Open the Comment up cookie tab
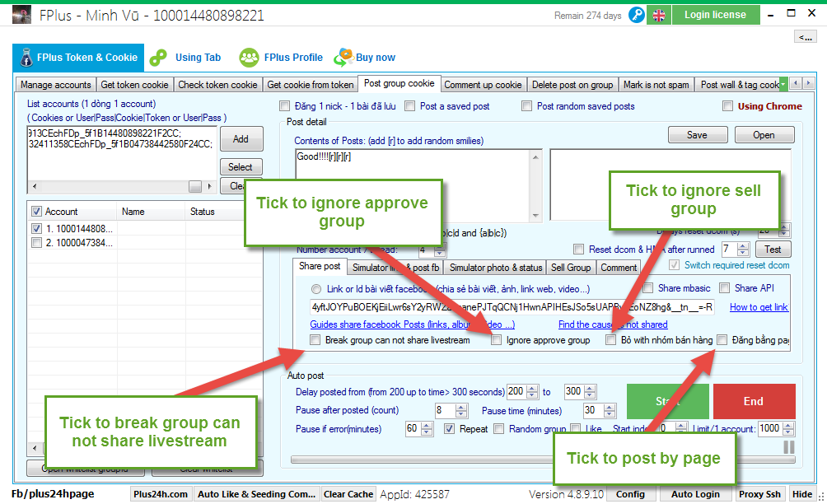The height and width of the screenshot is (504, 827). (x=483, y=84)
